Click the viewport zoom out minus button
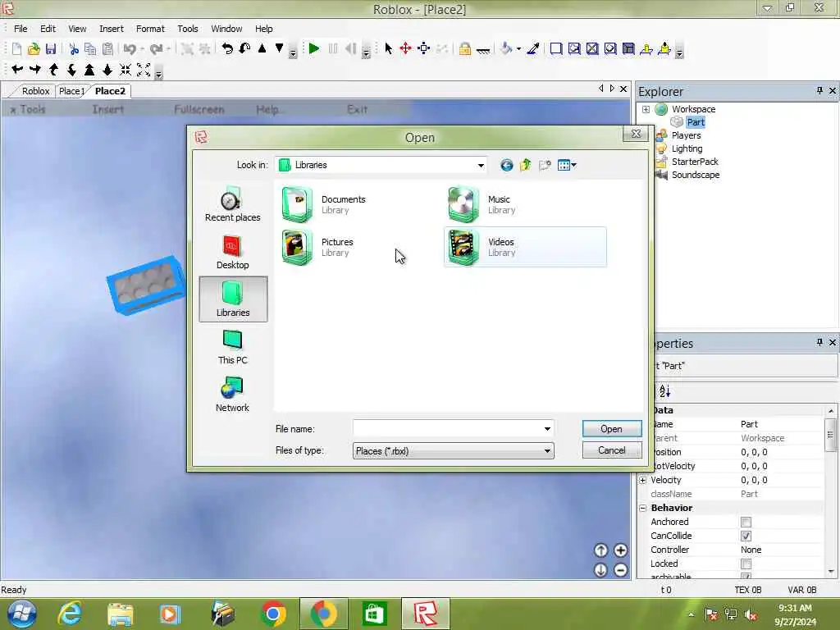840x630 pixels. point(620,570)
